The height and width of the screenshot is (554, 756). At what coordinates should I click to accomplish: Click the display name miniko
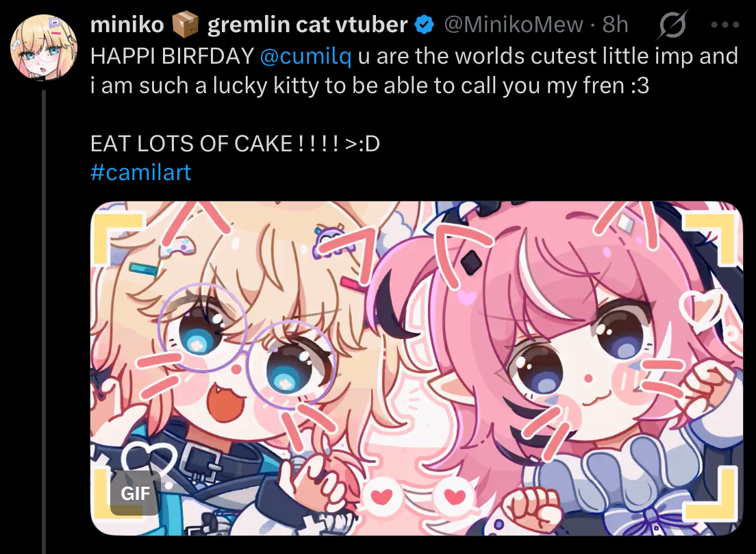coord(127,25)
